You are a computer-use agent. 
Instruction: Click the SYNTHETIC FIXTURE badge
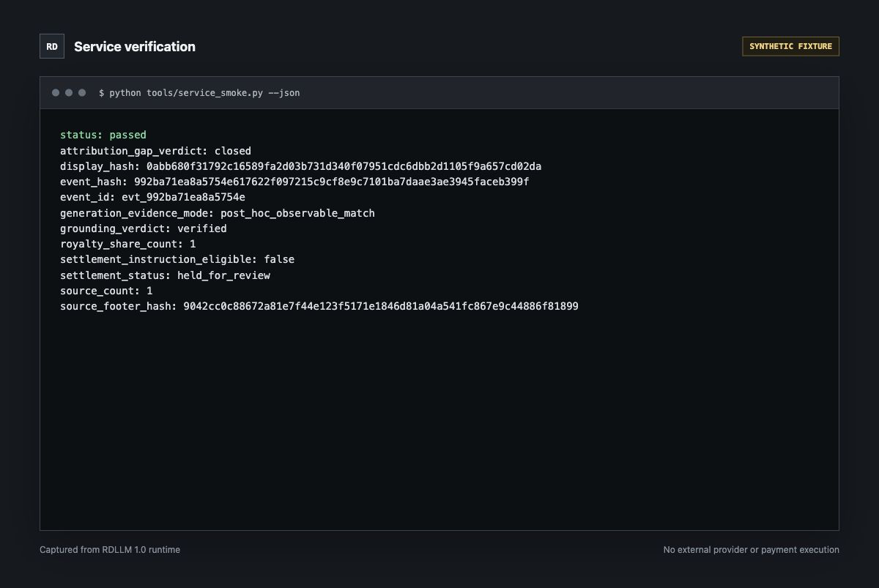(790, 46)
